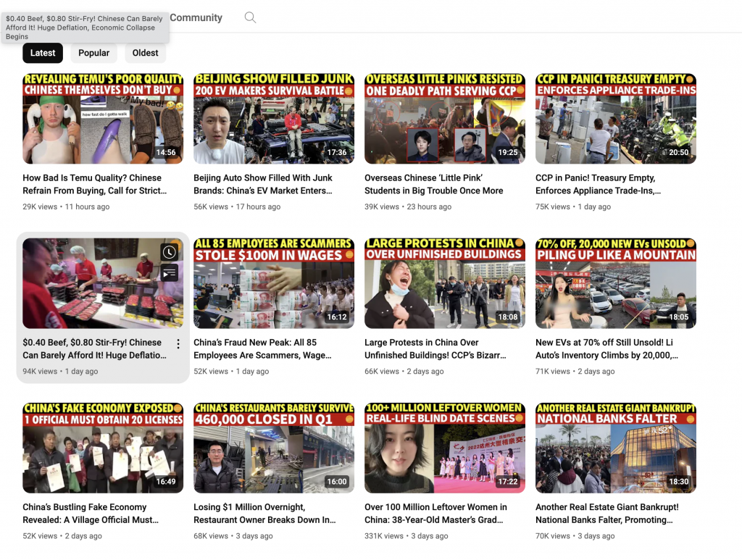Screen dimensions: 742x560
Task: Click title 'Another Real Estate Giant Bankrupt!'
Action: pos(607,513)
